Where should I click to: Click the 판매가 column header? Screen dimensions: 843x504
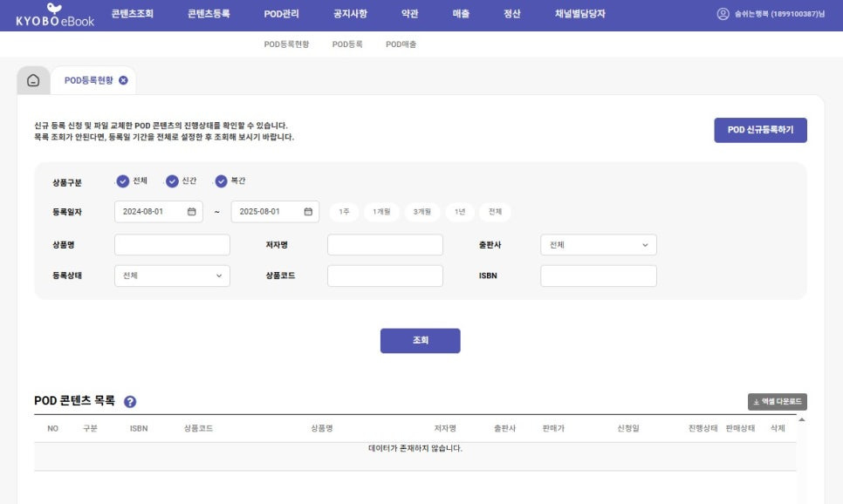[553, 428]
